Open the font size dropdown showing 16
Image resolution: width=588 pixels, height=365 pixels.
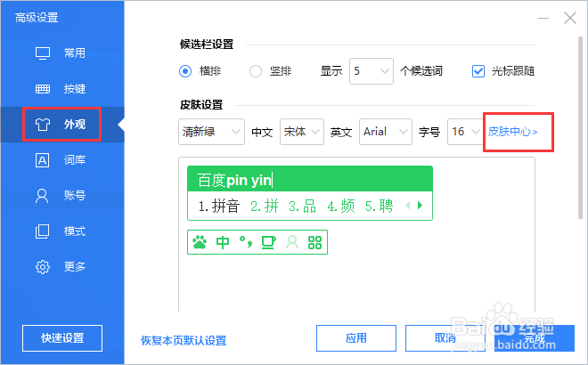(x=465, y=132)
